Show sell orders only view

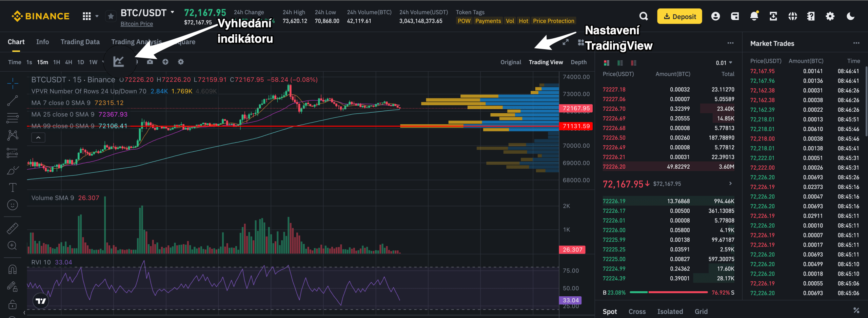(633, 63)
